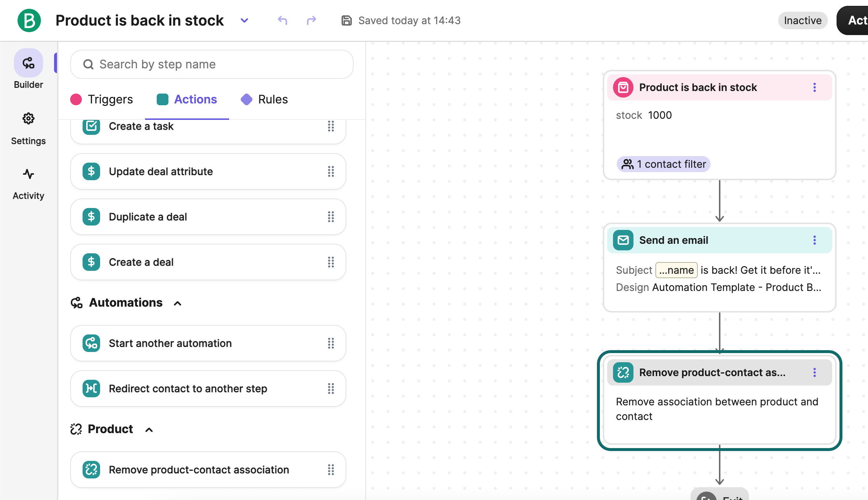Open automation name dropdown chevron

tap(244, 20)
